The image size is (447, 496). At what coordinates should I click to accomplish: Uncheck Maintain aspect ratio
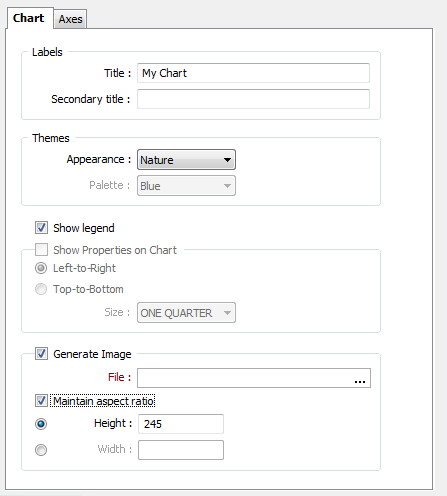tap(41, 401)
